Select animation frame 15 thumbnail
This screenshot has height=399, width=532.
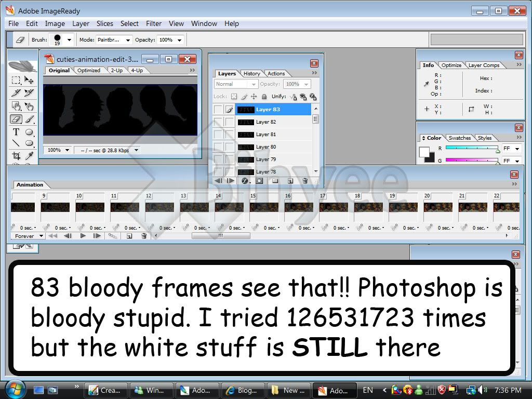[263, 207]
